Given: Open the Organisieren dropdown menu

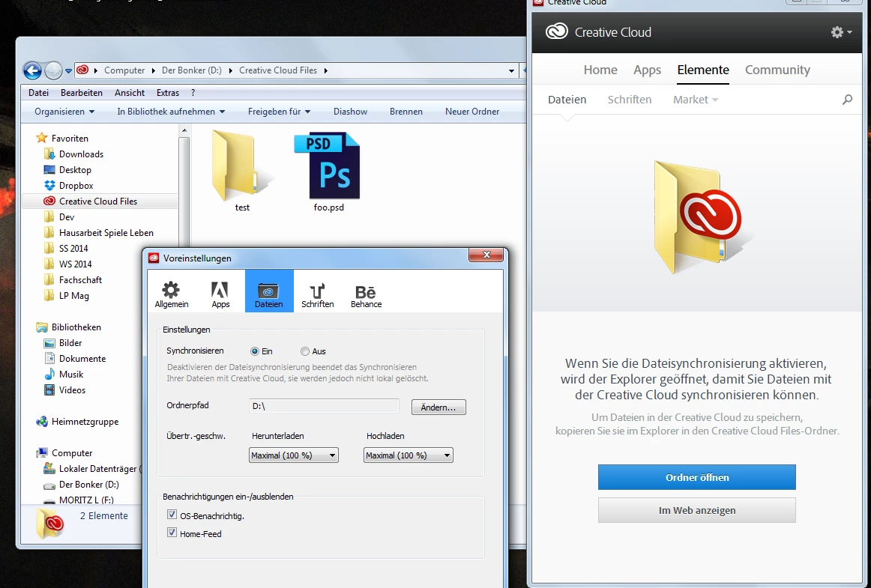Looking at the screenshot, I should (64, 112).
